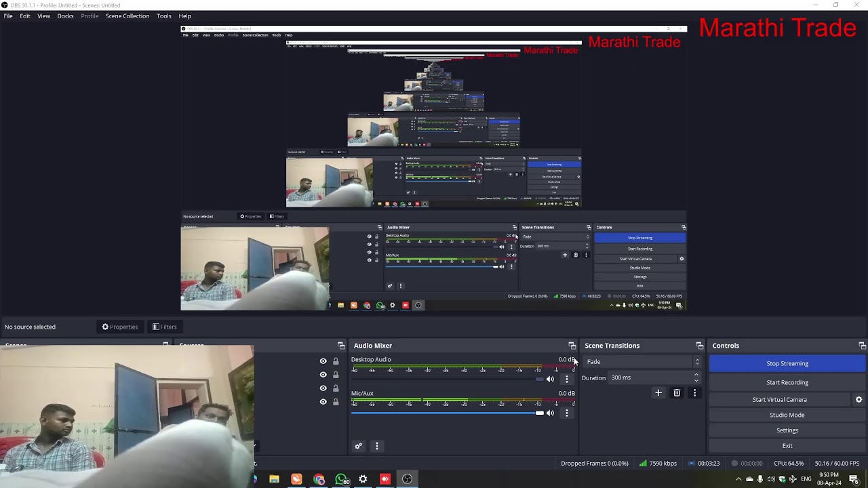Image resolution: width=868 pixels, height=488 pixels.
Task: Toggle visibility eye of the second source row
Action: click(x=323, y=375)
